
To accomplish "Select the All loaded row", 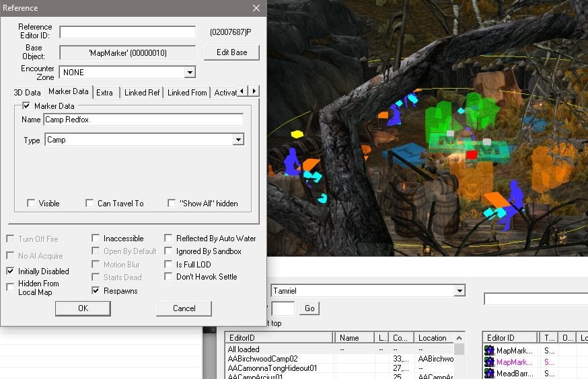I will (x=339, y=349).
